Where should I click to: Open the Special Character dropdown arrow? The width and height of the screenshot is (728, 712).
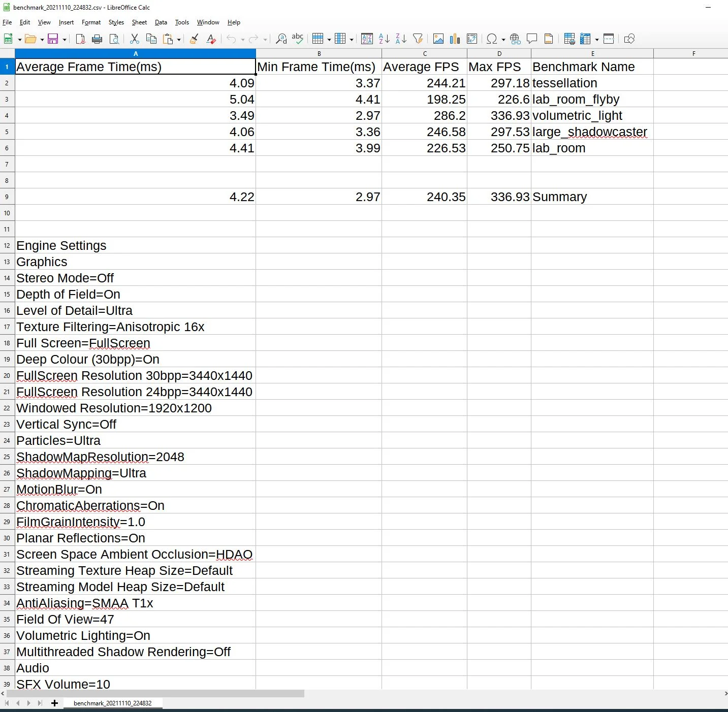click(503, 40)
